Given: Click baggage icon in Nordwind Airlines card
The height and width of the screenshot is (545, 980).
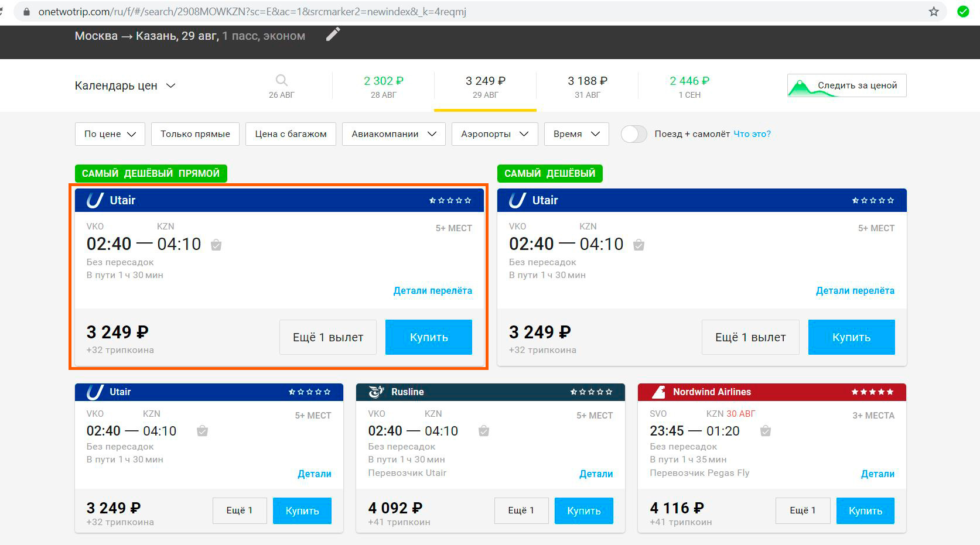Looking at the screenshot, I should pos(766,431).
